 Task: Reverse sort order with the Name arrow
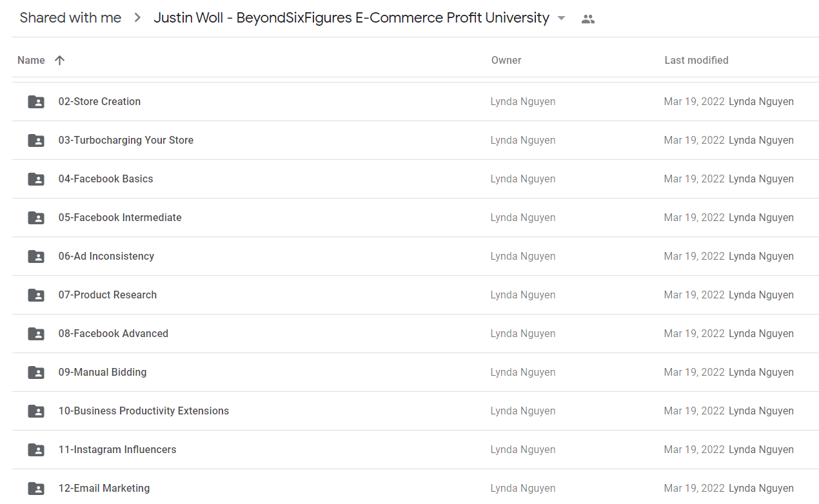tap(60, 61)
